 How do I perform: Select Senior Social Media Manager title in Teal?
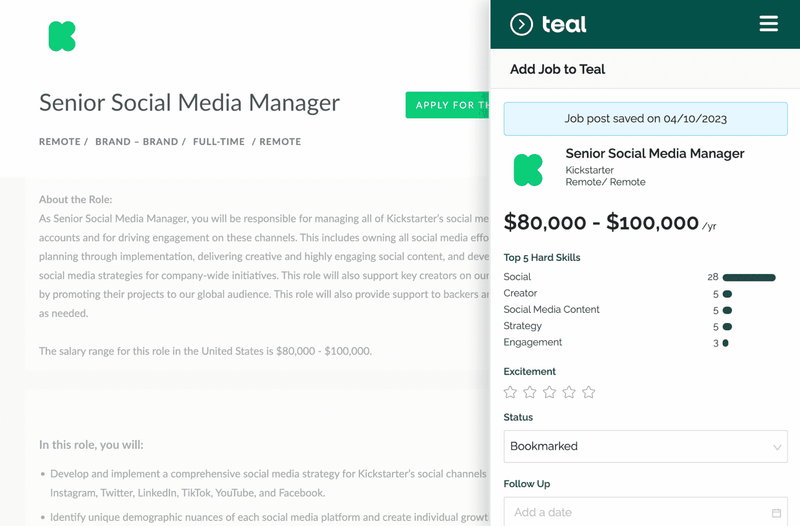pyautogui.click(x=655, y=154)
